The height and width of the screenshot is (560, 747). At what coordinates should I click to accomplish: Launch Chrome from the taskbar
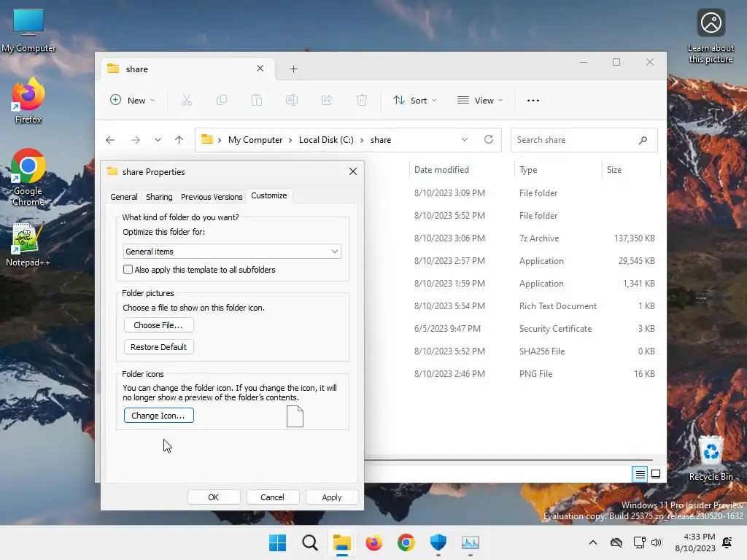[x=406, y=542]
